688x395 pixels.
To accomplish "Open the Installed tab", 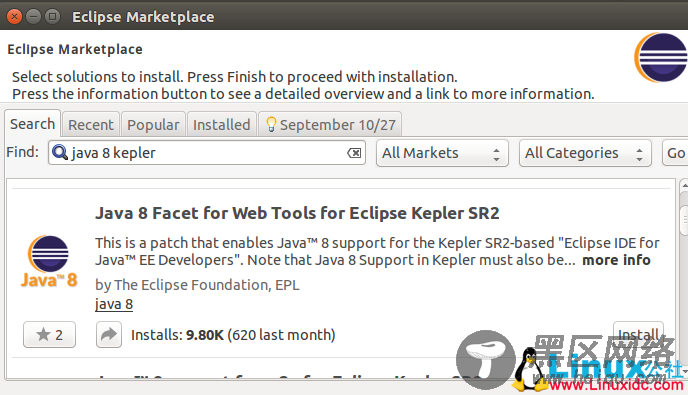I will tap(222, 125).
